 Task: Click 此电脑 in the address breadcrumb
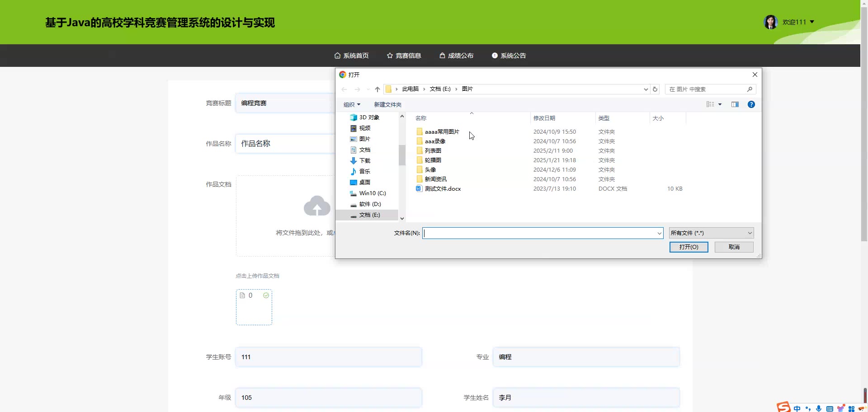coord(410,89)
